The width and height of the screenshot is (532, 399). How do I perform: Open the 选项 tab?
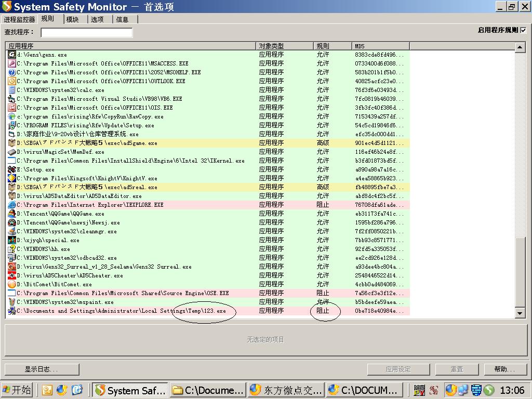click(x=97, y=20)
